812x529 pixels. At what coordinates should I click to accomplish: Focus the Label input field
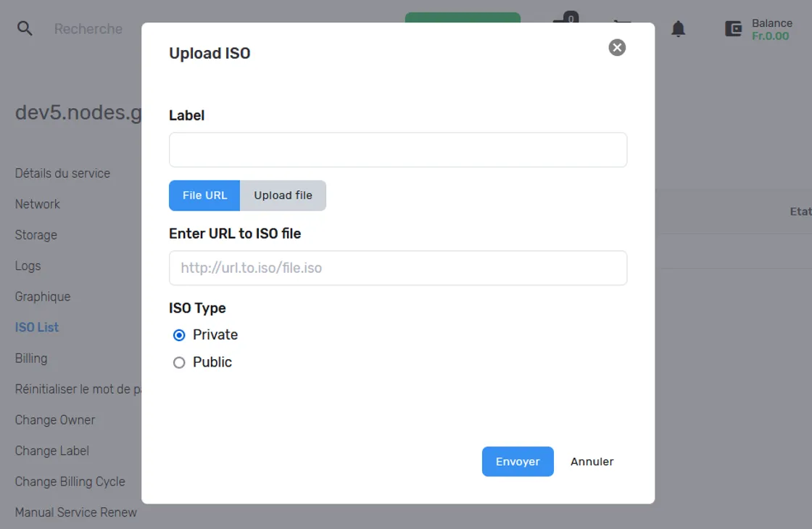click(398, 149)
